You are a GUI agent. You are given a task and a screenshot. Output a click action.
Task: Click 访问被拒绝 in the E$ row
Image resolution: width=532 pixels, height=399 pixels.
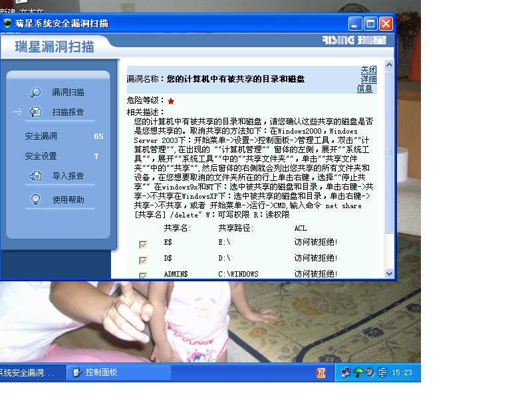[x=316, y=242]
